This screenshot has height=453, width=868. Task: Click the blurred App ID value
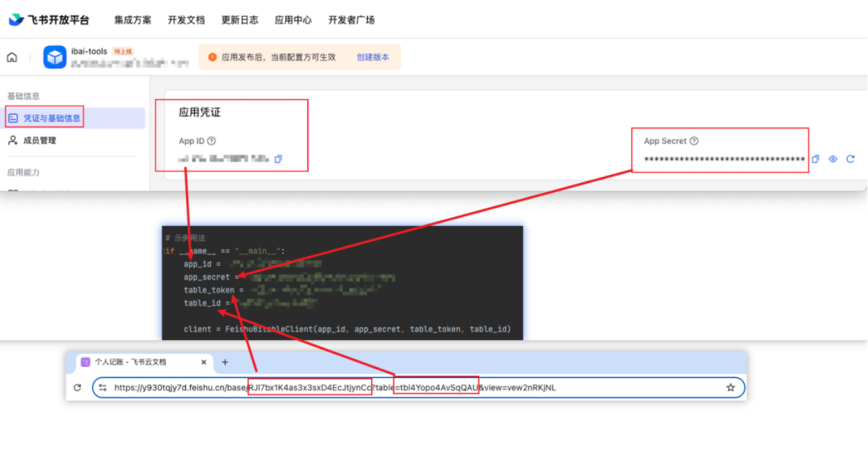223,159
